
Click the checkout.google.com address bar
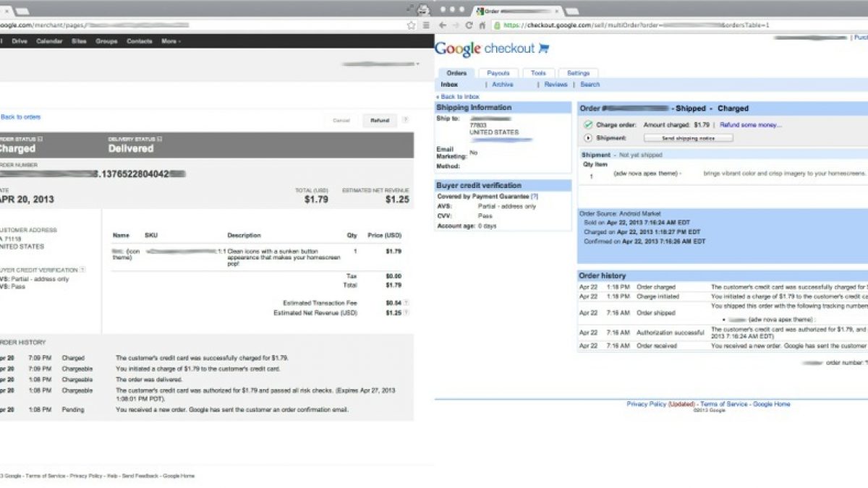680,25
